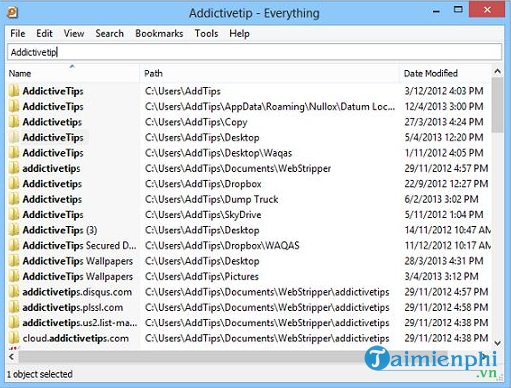The height and width of the screenshot is (388, 511).
Task: Click the Everything app icon in title bar
Action: [12, 13]
